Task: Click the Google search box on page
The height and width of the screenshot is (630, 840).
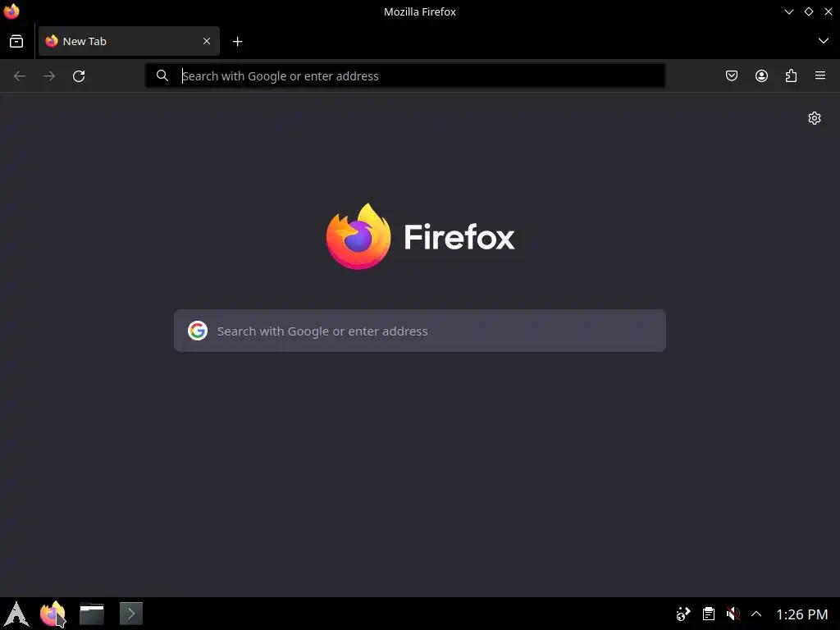Action: (420, 331)
